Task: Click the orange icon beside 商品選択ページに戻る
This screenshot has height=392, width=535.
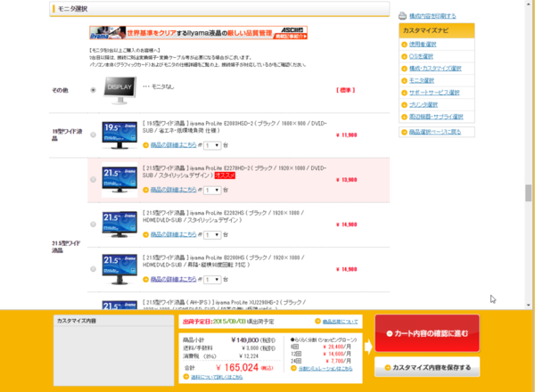Action: (x=404, y=132)
